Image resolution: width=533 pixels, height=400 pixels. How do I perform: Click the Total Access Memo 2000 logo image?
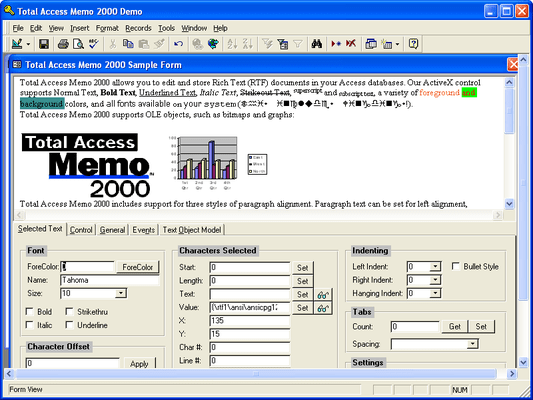click(87, 165)
